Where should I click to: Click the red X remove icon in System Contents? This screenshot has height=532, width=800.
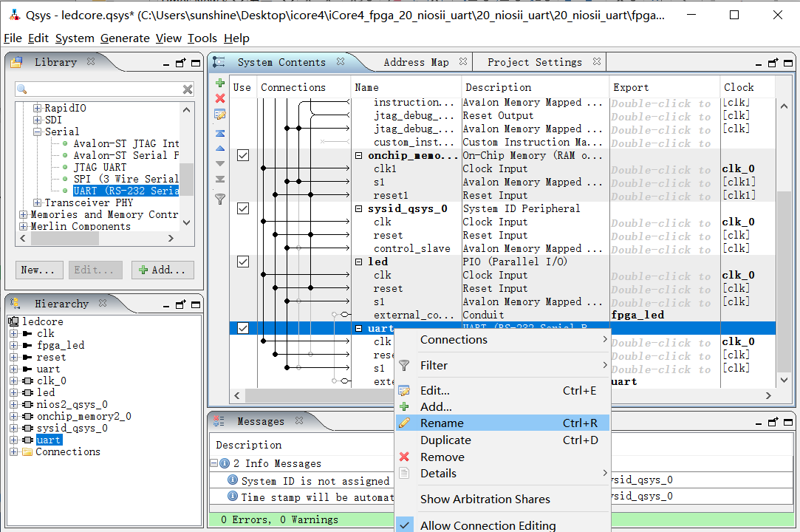[219, 98]
